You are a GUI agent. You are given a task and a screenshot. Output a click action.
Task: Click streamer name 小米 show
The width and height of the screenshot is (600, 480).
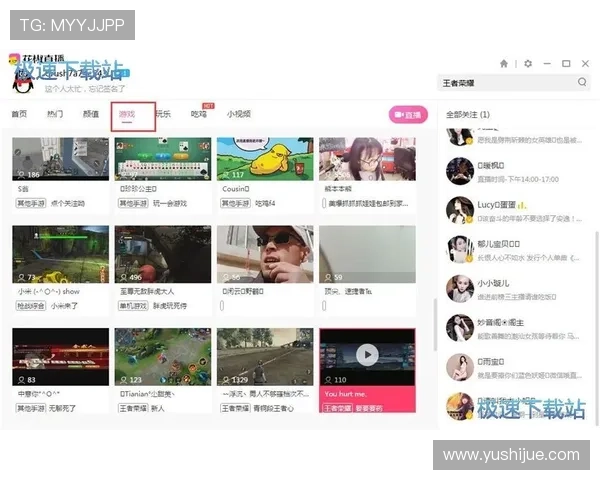pyautogui.click(x=49, y=291)
